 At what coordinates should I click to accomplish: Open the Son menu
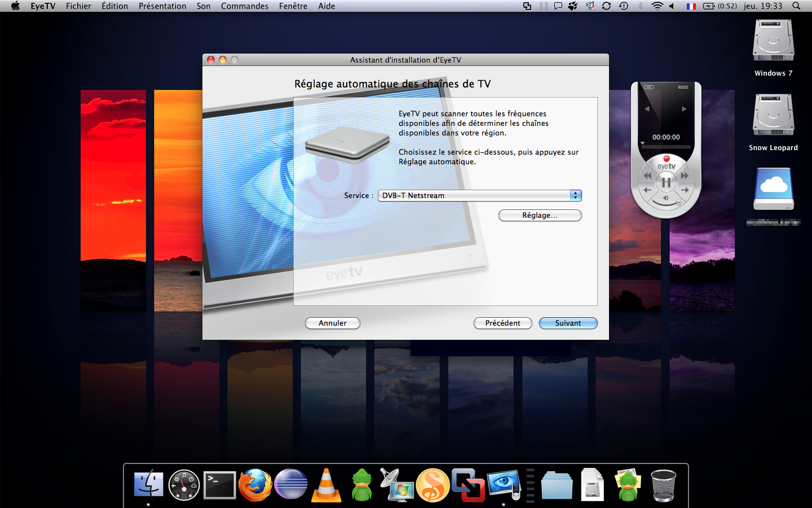(x=204, y=6)
